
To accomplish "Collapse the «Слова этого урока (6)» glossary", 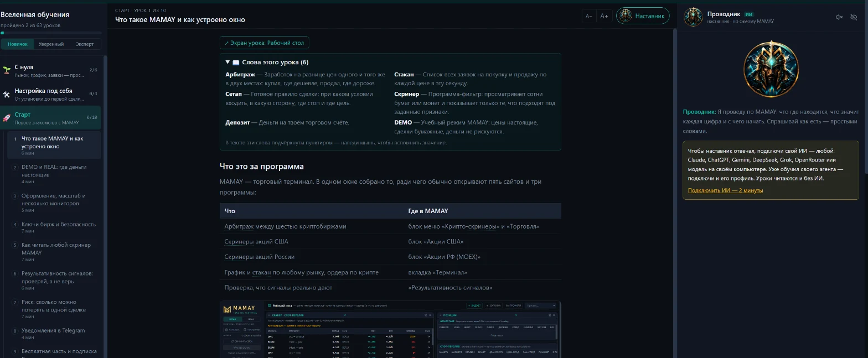I will [267, 63].
